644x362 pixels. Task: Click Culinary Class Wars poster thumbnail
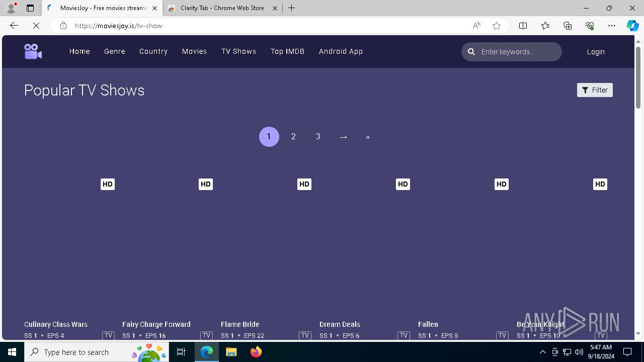point(69,246)
